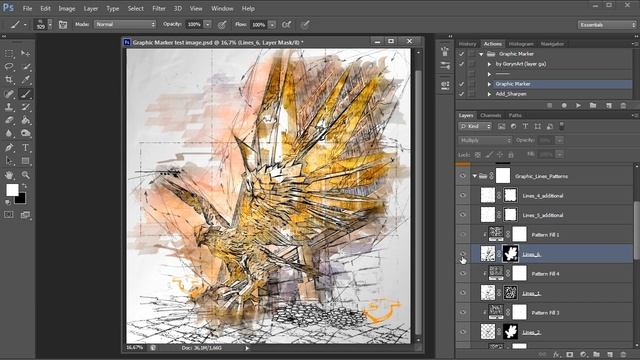Select the Horizontal Type tool

point(25,147)
